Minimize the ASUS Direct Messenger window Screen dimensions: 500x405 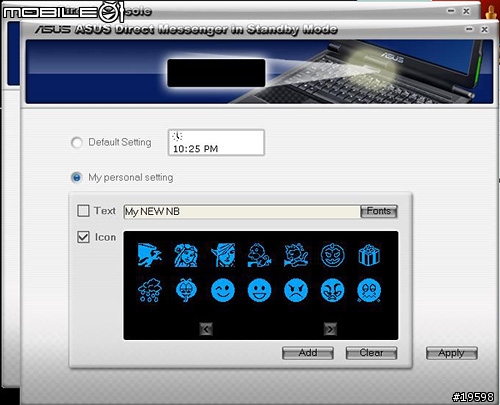[469, 29]
